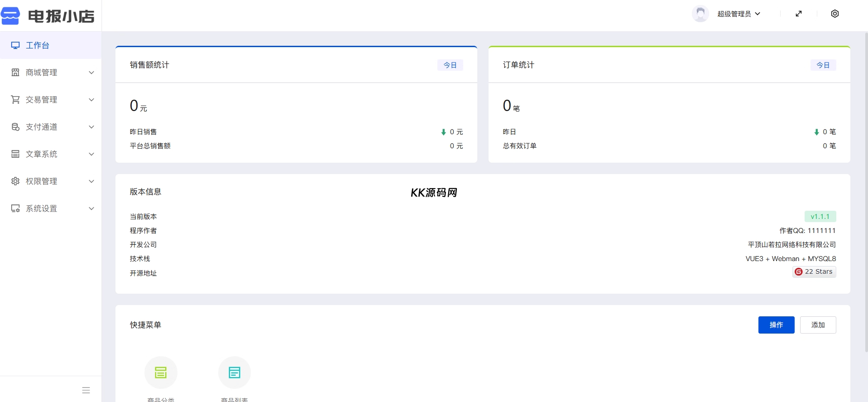This screenshot has width=868, height=402.
Task: Click the v1.1.1 version tag
Action: click(x=820, y=217)
